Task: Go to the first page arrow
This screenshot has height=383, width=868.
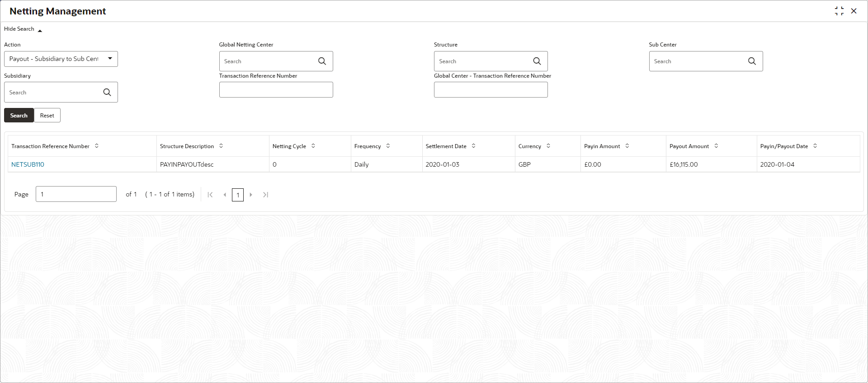Action: point(210,195)
